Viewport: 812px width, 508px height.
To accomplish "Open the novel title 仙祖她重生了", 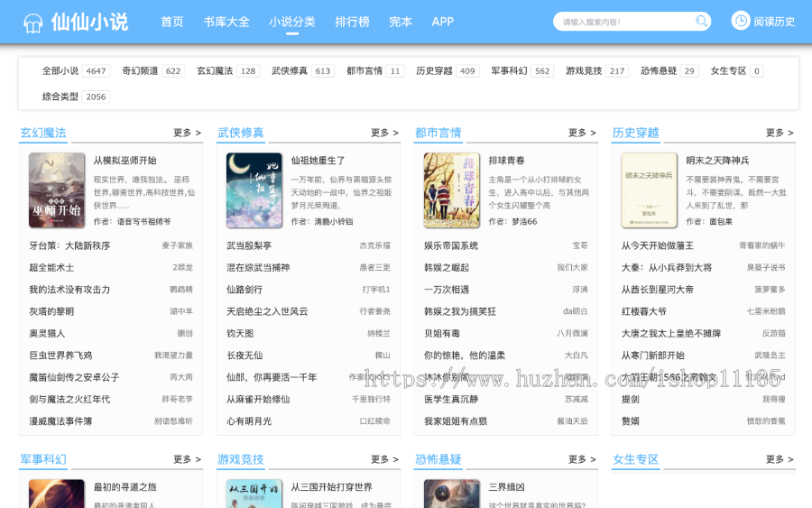I will 318,161.
